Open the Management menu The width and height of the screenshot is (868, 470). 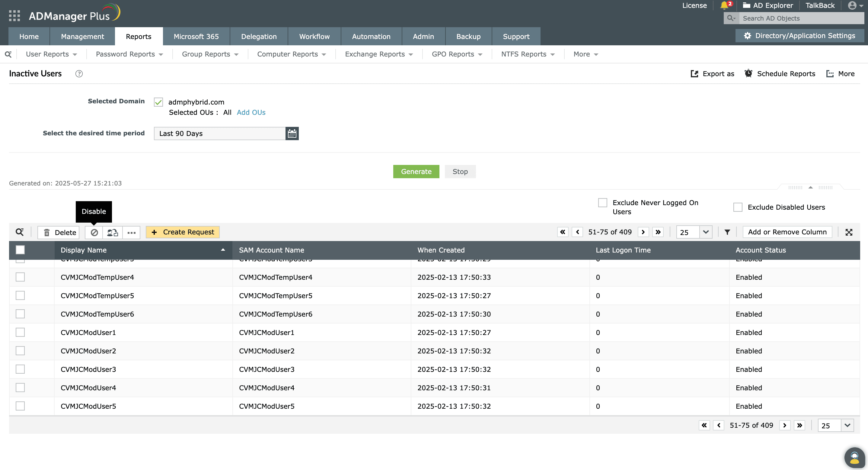coord(82,37)
